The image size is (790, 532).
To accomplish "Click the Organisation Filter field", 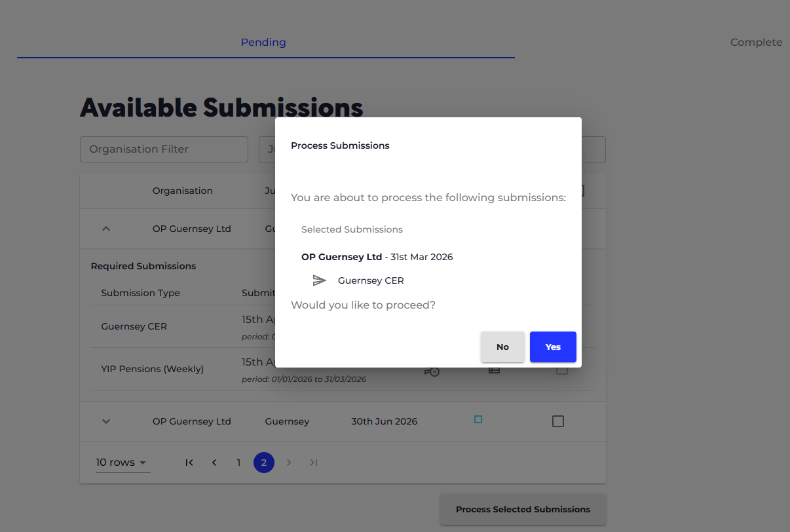I will tap(164, 149).
